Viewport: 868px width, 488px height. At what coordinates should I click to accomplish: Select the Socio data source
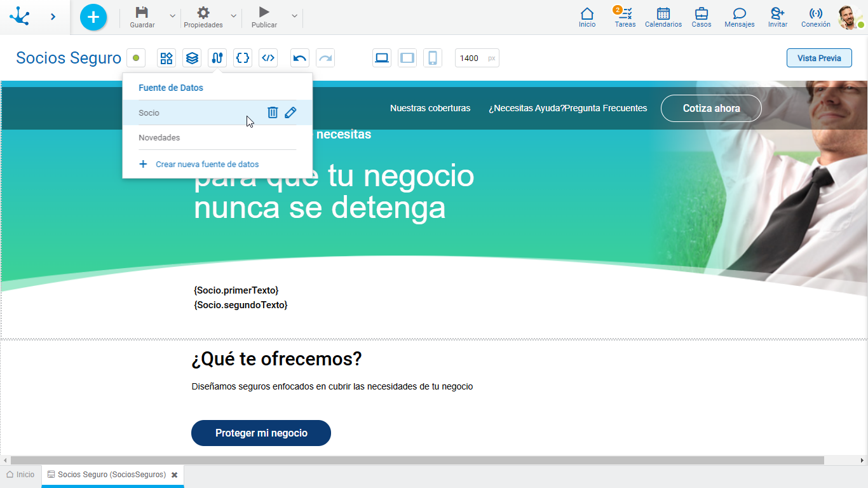pyautogui.click(x=217, y=112)
